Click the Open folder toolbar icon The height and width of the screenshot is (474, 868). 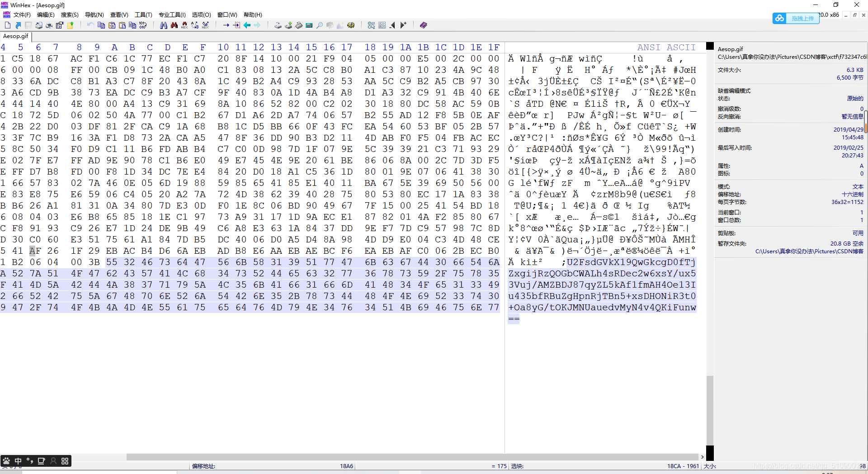pyautogui.click(x=70, y=25)
